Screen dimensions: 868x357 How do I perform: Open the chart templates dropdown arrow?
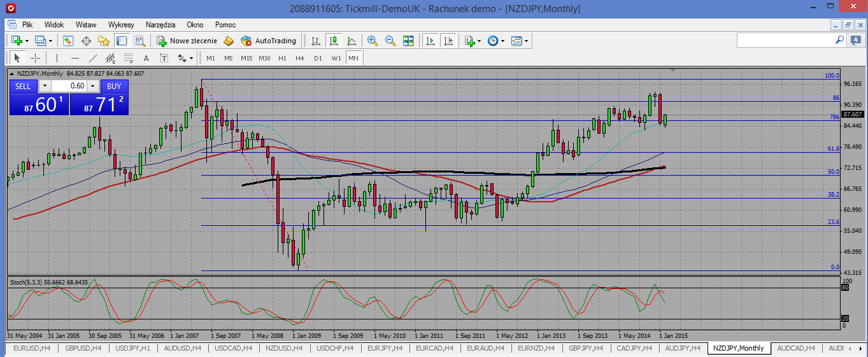[x=526, y=41]
